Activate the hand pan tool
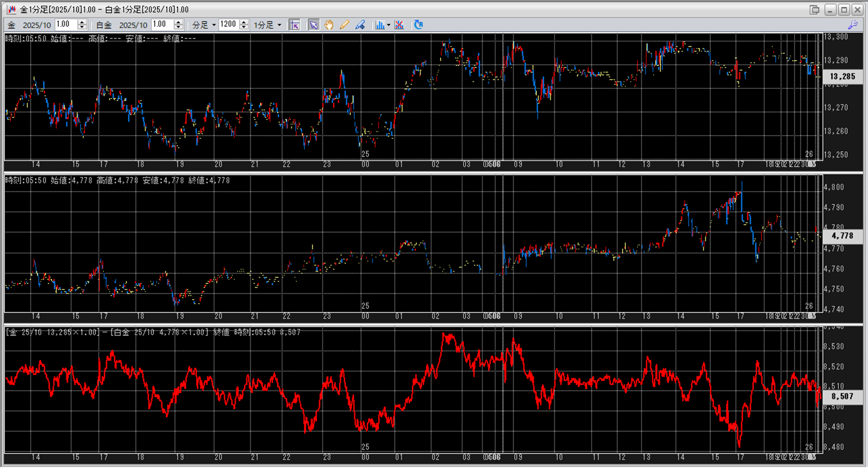This screenshot has height=468, width=868. pyautogui.click(x=329, y=25)
